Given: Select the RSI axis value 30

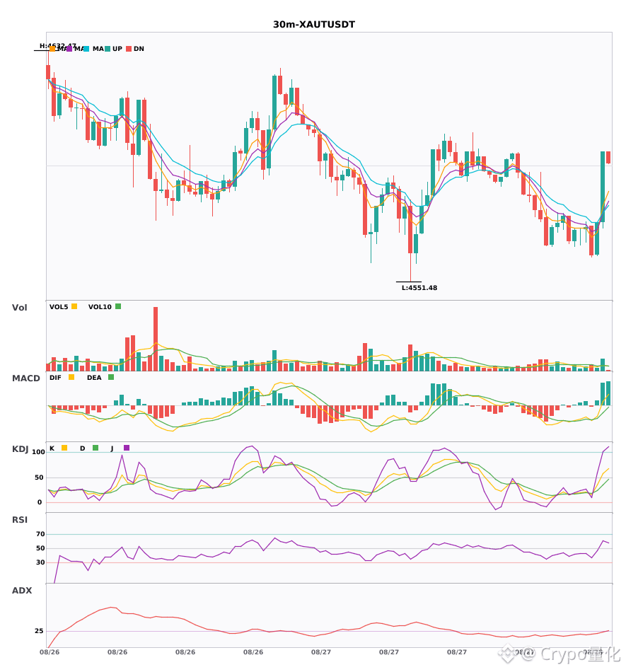Looking at the screenshot, I should pyautogui.click(x=40, y=562).
